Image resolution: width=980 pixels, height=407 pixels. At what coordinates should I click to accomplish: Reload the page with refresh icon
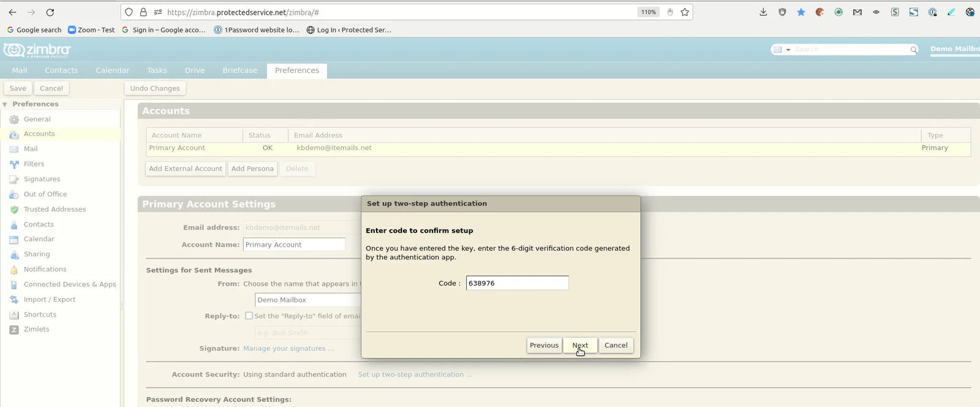click(x=50, y=12)
